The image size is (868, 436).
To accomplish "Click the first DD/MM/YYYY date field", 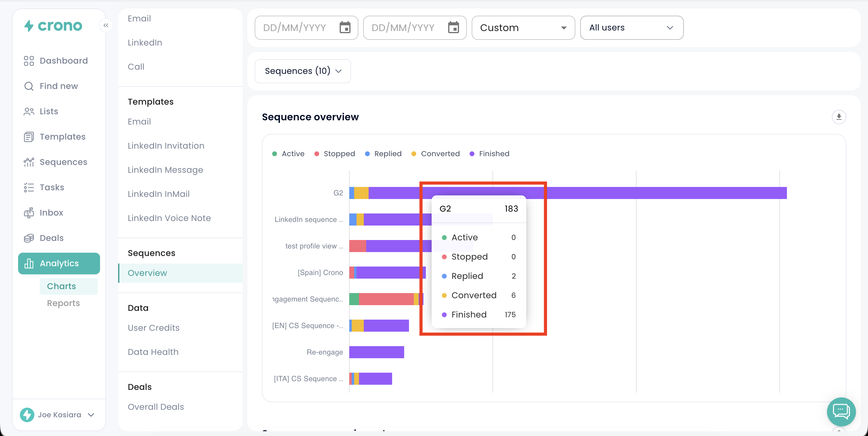I will pos(295,28).
